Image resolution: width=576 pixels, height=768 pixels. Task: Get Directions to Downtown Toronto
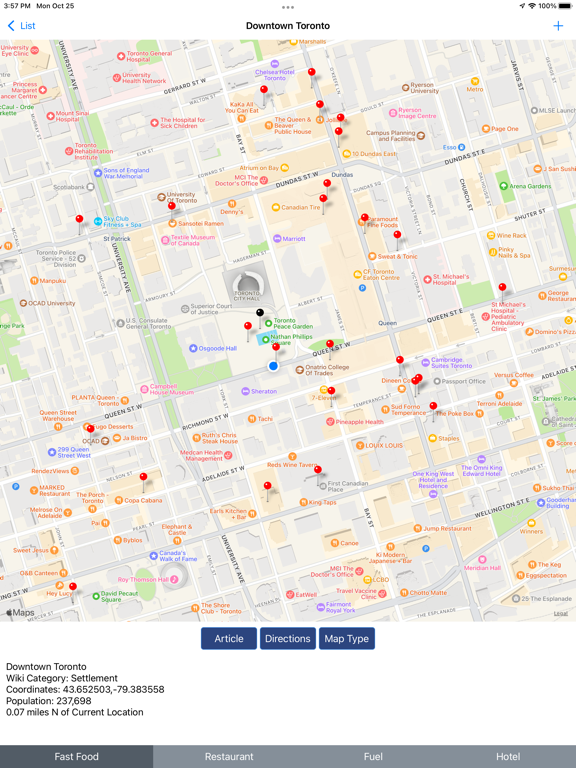pos(288,639)
